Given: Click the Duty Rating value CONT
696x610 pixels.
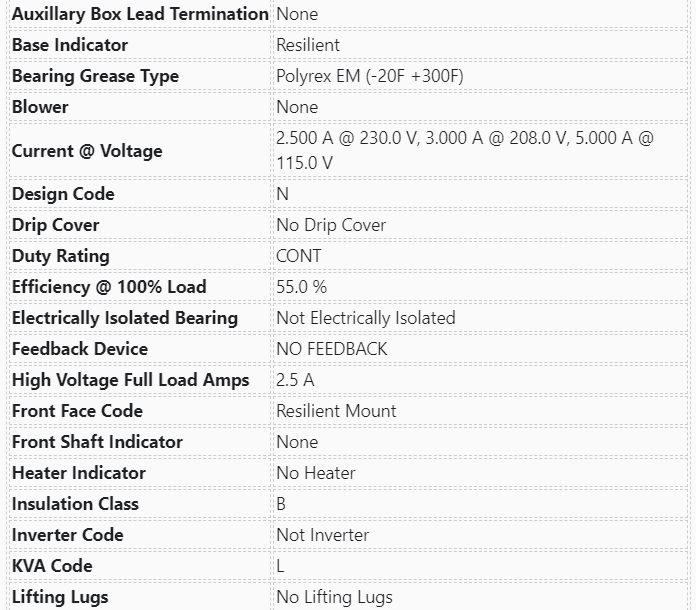Looking at the screenshot, I should [299, 256].
